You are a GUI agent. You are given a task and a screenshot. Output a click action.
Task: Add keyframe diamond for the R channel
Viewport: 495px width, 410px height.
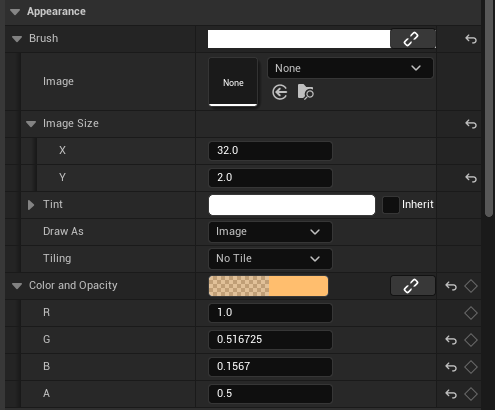(x=471, y=313)
